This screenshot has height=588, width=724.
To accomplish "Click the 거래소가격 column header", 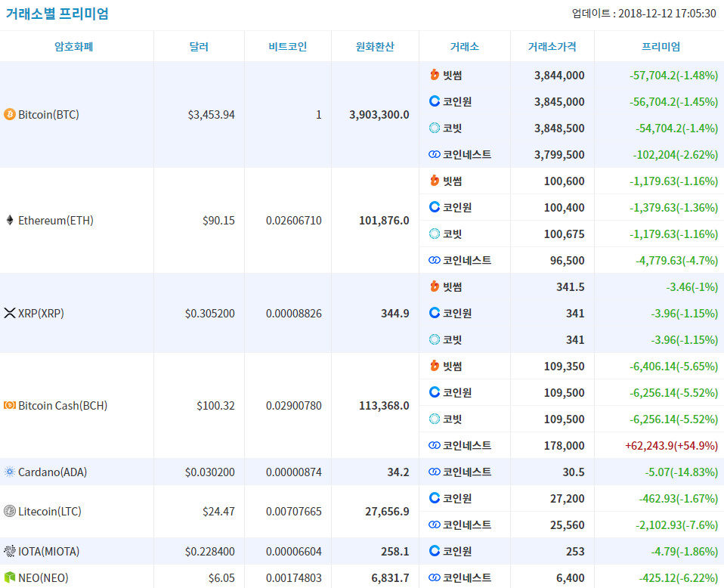I will (x=552, y=46).
